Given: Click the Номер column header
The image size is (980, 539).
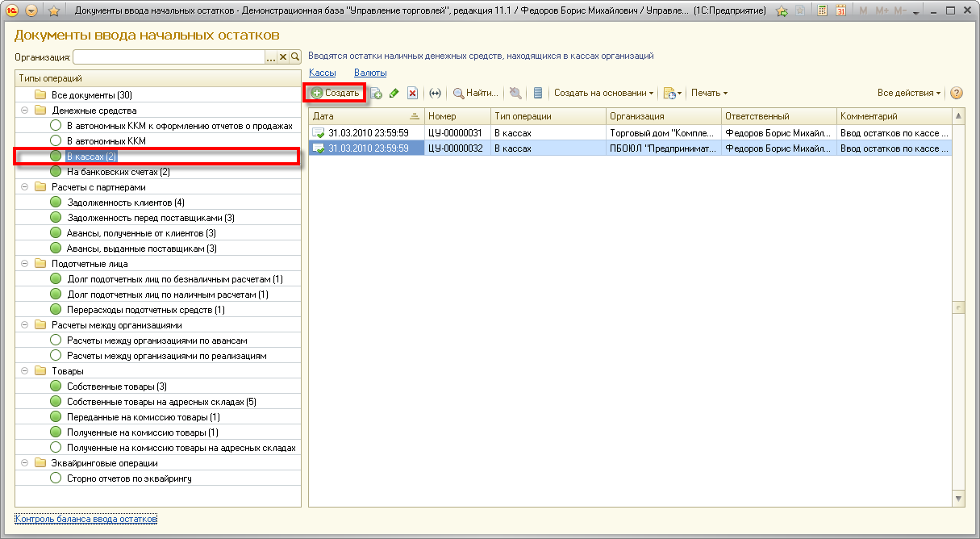Looking at the screenshot, I should pos(458,116).
